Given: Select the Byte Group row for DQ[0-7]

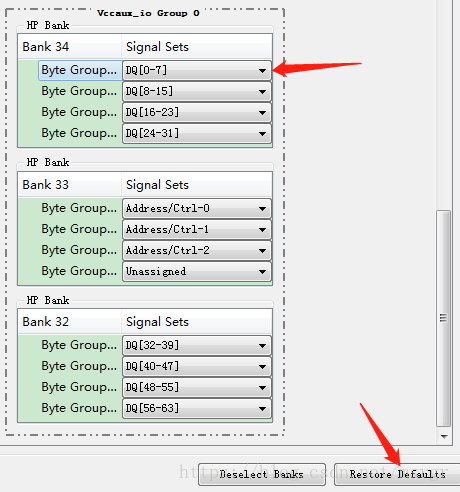Looking at the screenshot, I should point(80,70).
